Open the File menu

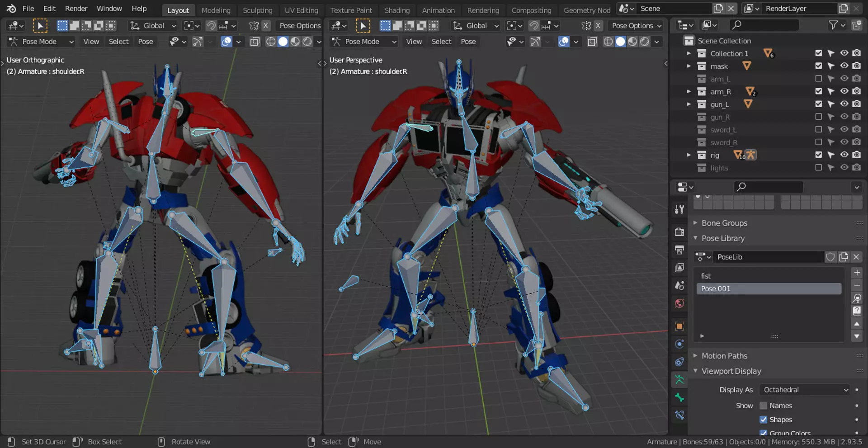[x=28, y=9]
